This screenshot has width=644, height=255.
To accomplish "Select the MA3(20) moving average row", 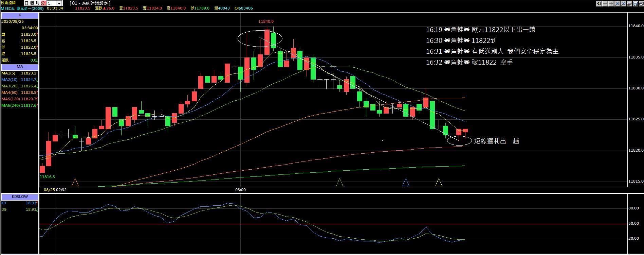I will [20, 86].
